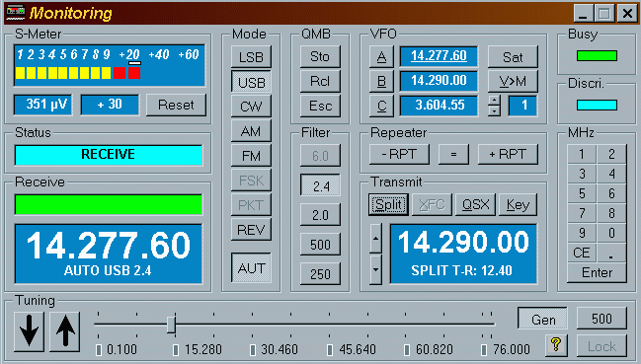641x364 pixels.
Task: Click MHz keypad digit 3
Action: click(582, 174)
